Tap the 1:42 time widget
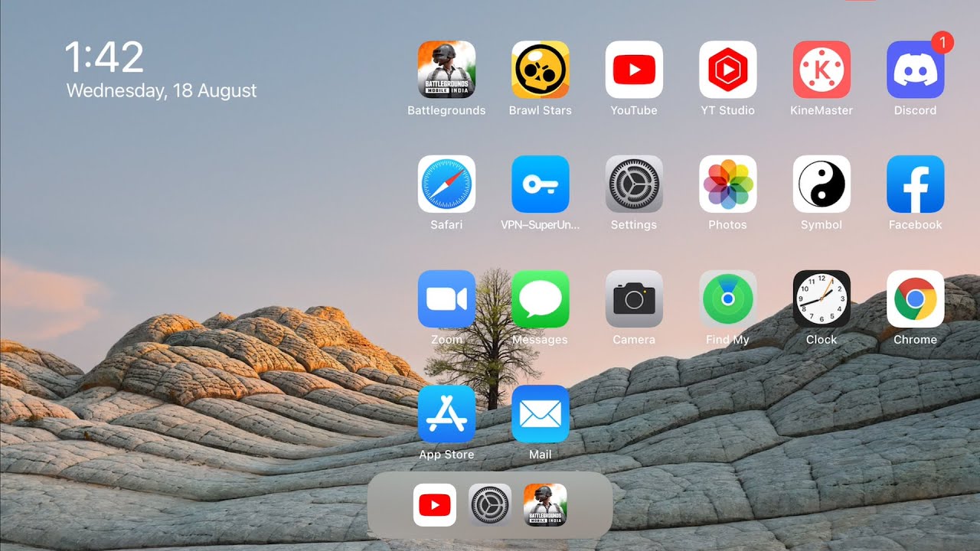Viewport: 980px width, 551px height. pyautogui.click(x=104, y=57)
